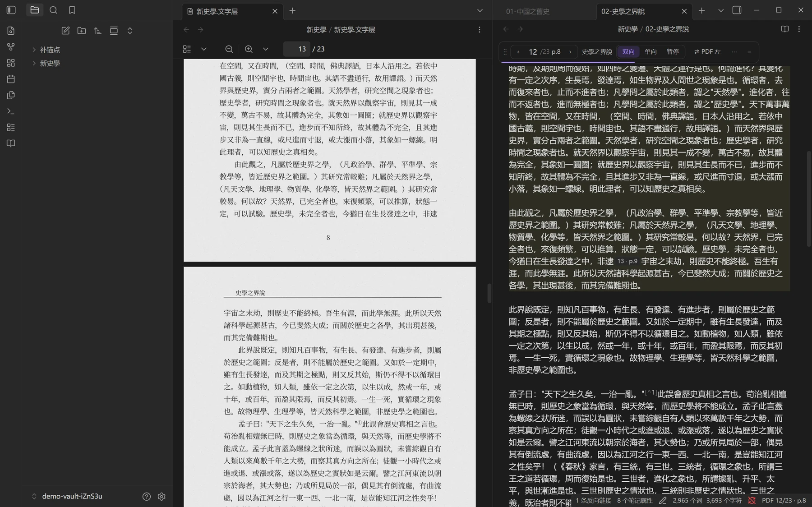Image resolution: width=812 pixels, height=507 pixels.
Task: Open today's daily note calendar icon
Action: coord(11,79)
